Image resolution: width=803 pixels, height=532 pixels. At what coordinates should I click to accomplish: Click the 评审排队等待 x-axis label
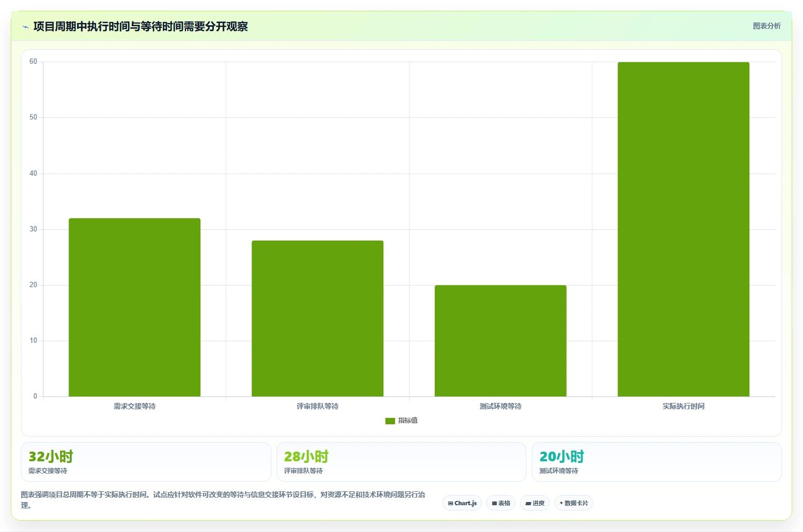point(317,406)
